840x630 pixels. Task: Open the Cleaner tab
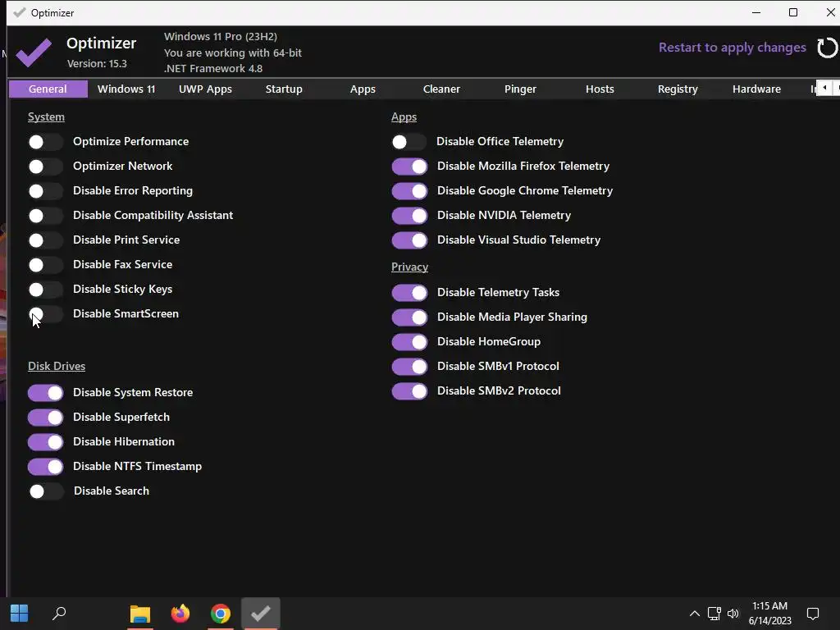[441, 89]
